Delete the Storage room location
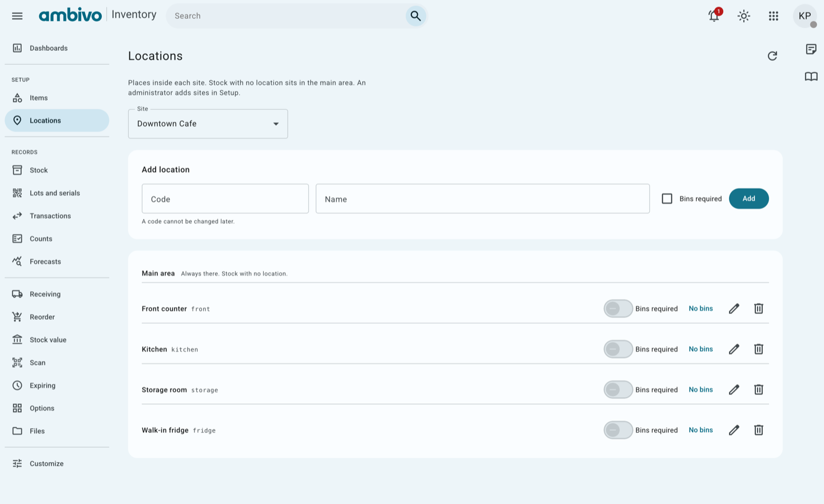Image resolution: width=824 pixels, height=504 pixels. [759, 390]
